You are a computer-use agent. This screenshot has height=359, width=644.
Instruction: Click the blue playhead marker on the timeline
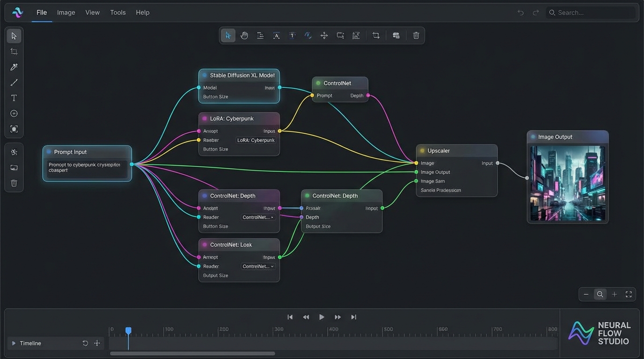coord(129,330)
